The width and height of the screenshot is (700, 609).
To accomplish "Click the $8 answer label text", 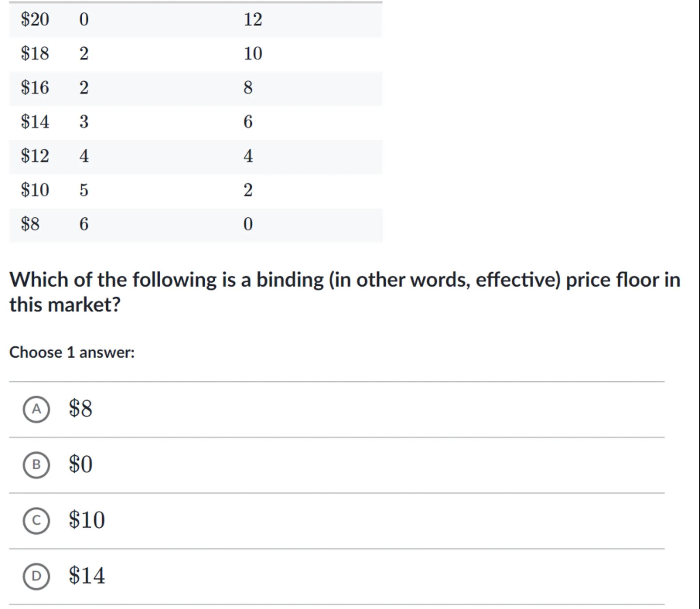I will point(81,408).
